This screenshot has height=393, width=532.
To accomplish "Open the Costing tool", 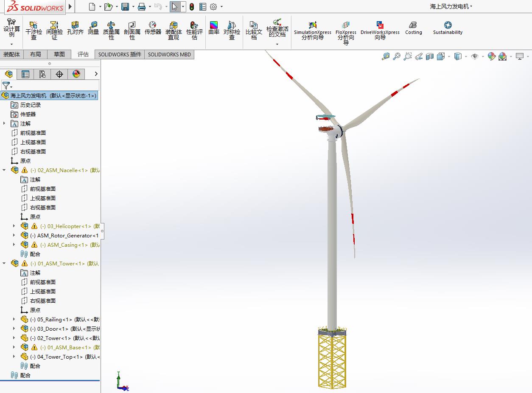I will (414, 28).
